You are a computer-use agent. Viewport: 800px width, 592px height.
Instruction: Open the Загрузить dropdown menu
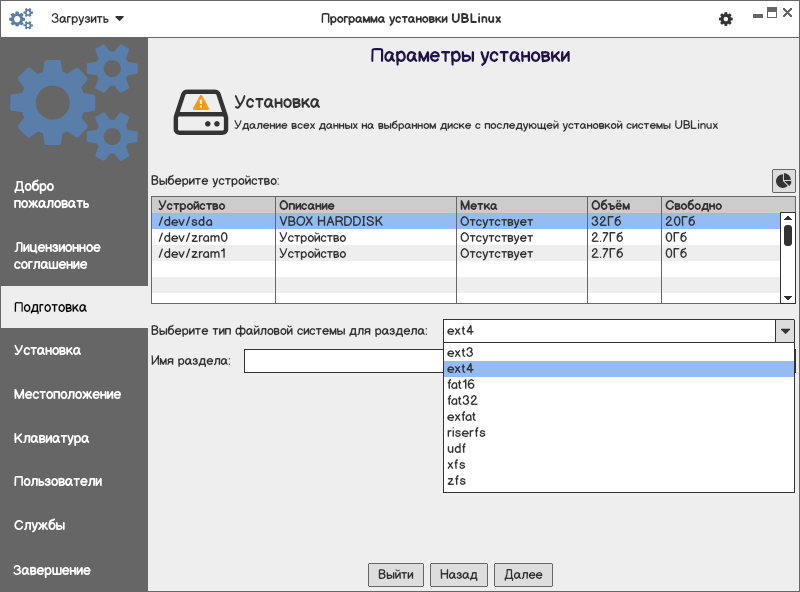pos(87,19)
